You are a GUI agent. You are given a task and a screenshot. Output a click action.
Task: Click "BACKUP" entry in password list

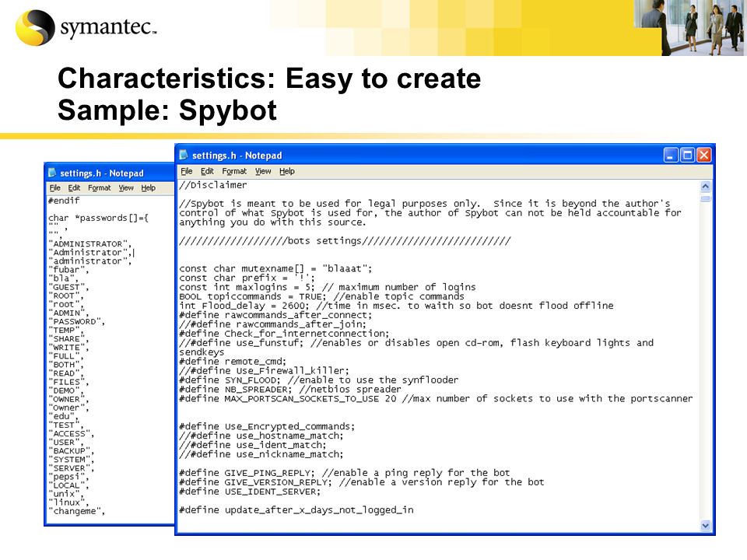pos(72,450)
